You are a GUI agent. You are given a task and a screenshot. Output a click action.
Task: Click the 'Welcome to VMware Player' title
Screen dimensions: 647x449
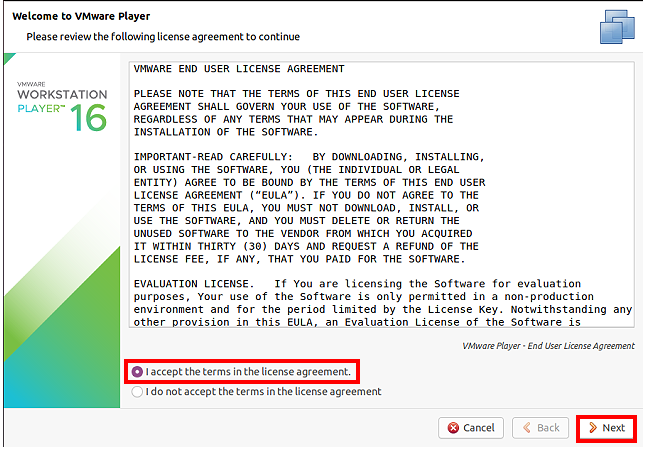coord(81,16)
